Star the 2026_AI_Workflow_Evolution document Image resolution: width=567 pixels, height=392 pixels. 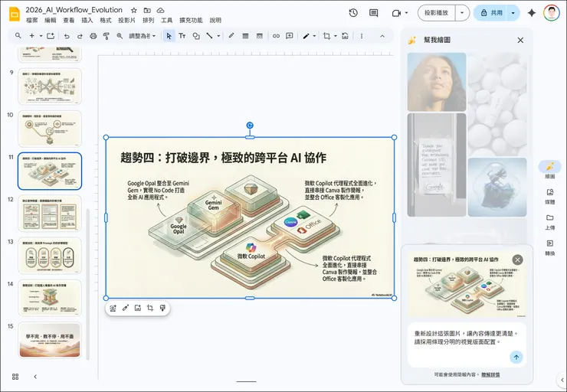[134, 10]
